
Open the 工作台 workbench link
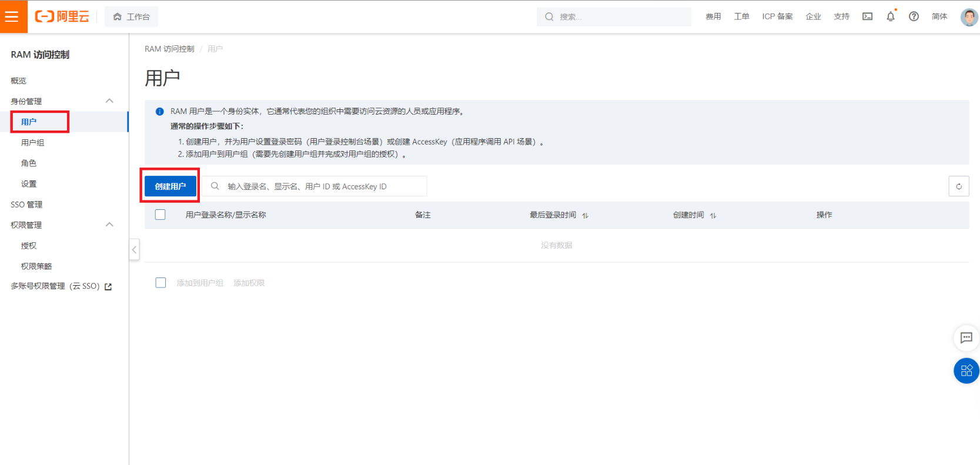132,16
